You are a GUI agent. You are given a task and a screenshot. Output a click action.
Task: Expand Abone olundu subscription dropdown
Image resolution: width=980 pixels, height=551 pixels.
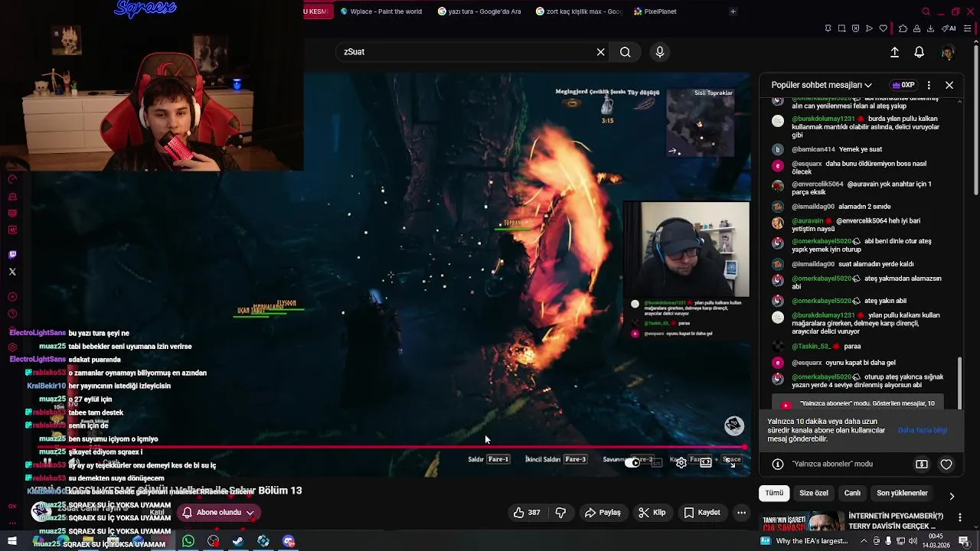pos(218,513)
